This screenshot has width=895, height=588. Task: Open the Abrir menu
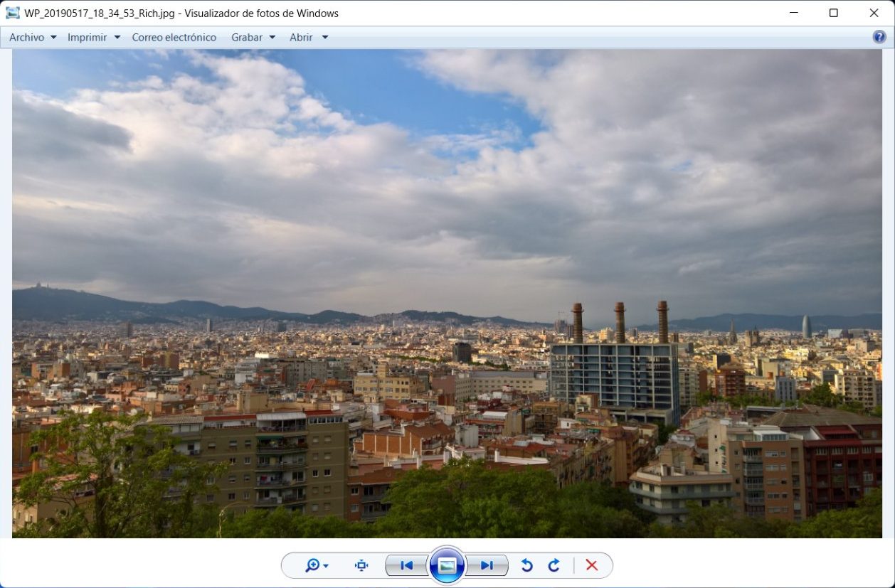pyautogui.click(x=309, y=37)
